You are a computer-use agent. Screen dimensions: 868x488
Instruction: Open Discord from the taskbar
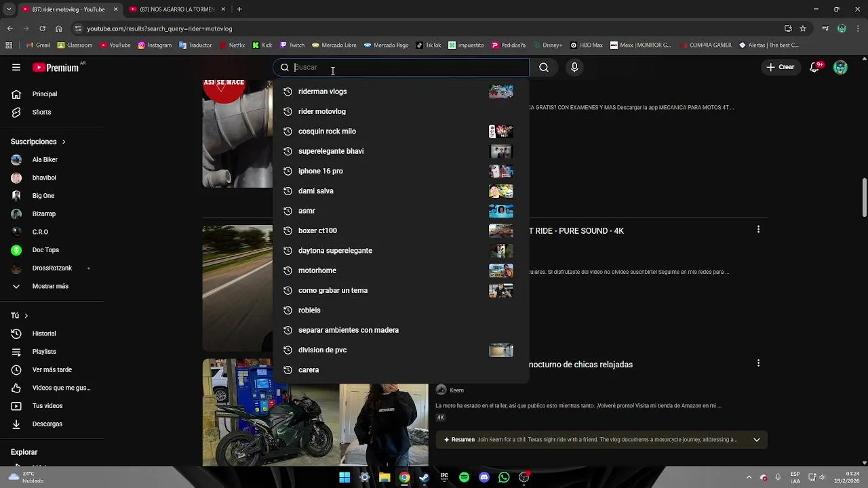coord(484,477)
